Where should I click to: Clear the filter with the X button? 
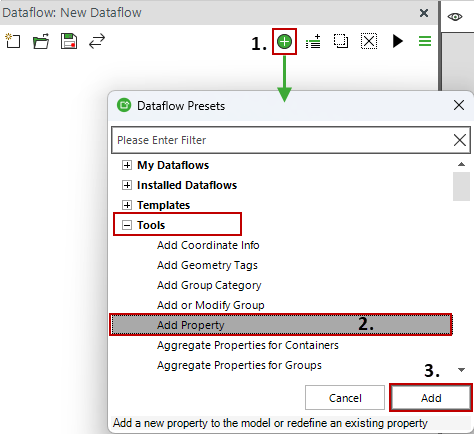click(460, 140)
